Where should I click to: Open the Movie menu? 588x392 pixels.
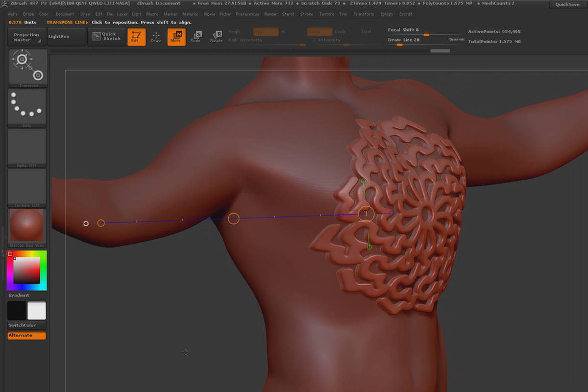pos(209,14)
